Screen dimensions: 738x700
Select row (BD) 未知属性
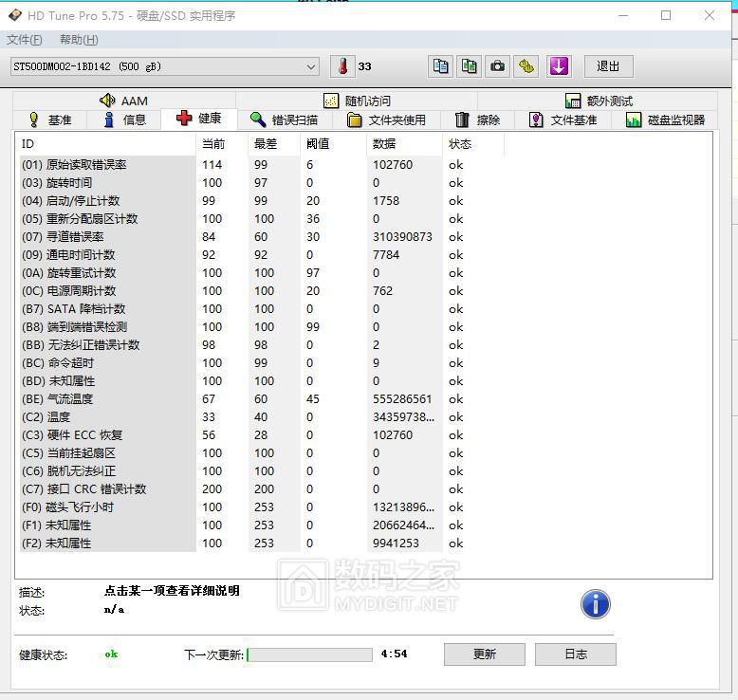pos(260,381)
